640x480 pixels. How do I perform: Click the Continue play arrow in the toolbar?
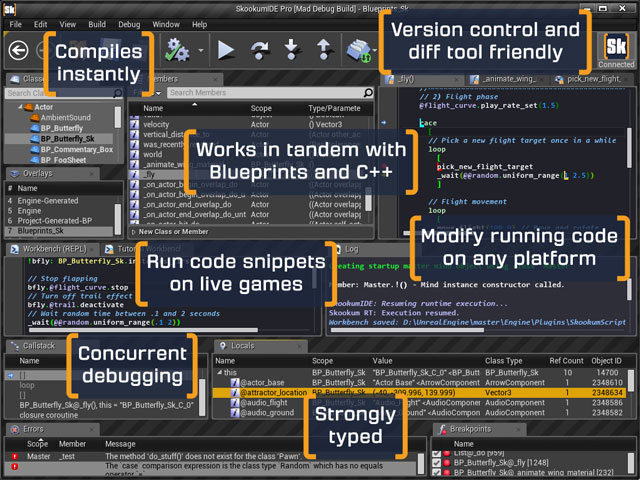225,50
